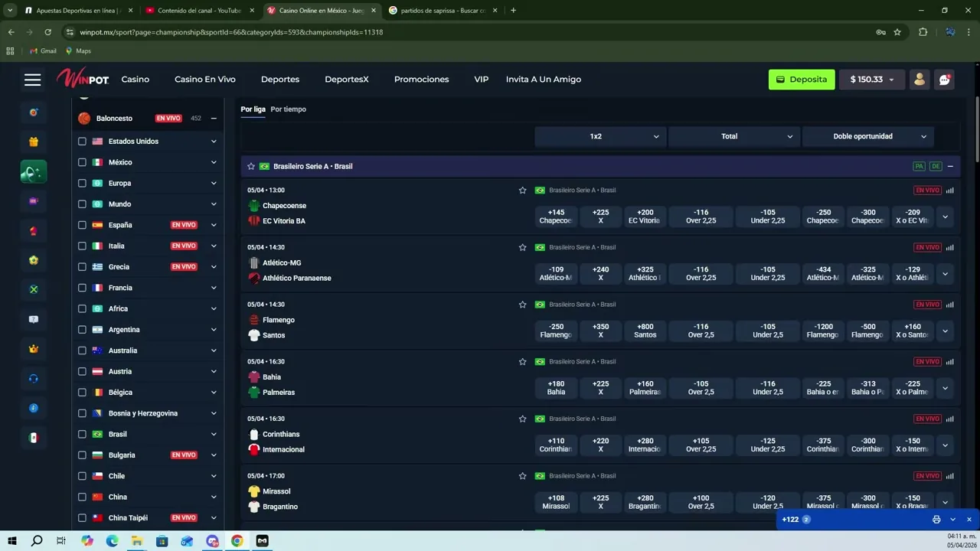The image size is (980, 551).
Task: Open the Deportes menu
Action: pos(280,80)
